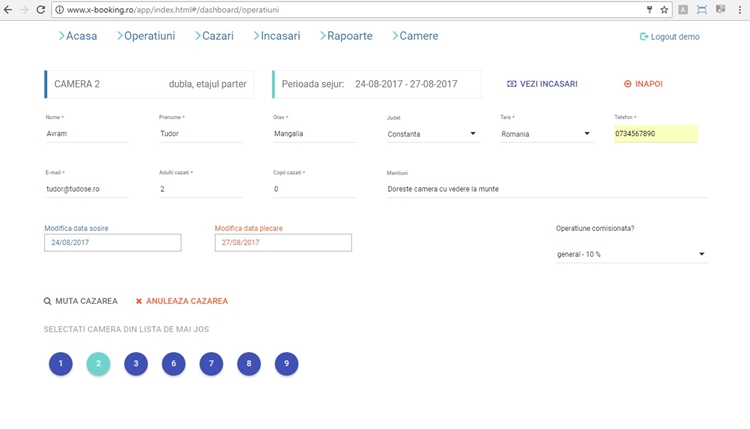Open the Chrome three-dot menu
Viewport: 750px width, 429px height.
point(740,9)
